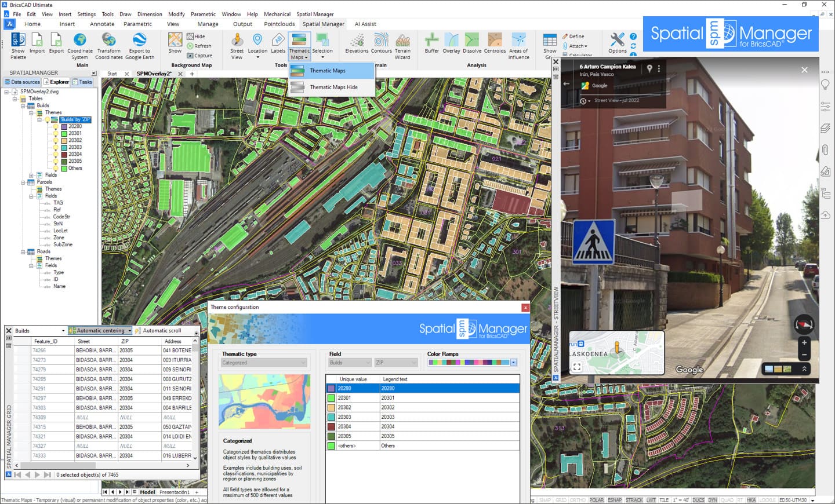Image resolution: width=835 pixels, height=504 pixels.
Task: Click purple swatch for 20280 in Theme configuration
Action: (x=331, y=389)
